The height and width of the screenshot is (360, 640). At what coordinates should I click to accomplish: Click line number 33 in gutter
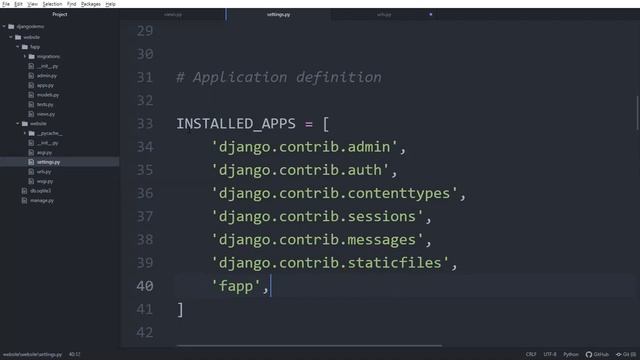(145, 124)
